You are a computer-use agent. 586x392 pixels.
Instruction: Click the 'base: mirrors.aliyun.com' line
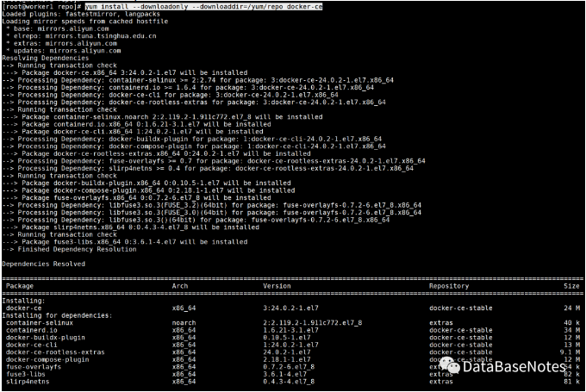(58, 28)
